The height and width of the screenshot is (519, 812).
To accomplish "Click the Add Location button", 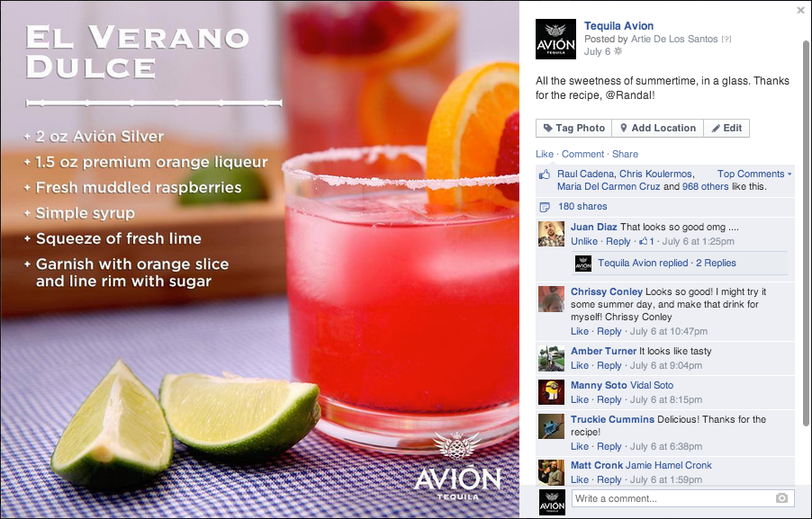I will coord(658,129).
